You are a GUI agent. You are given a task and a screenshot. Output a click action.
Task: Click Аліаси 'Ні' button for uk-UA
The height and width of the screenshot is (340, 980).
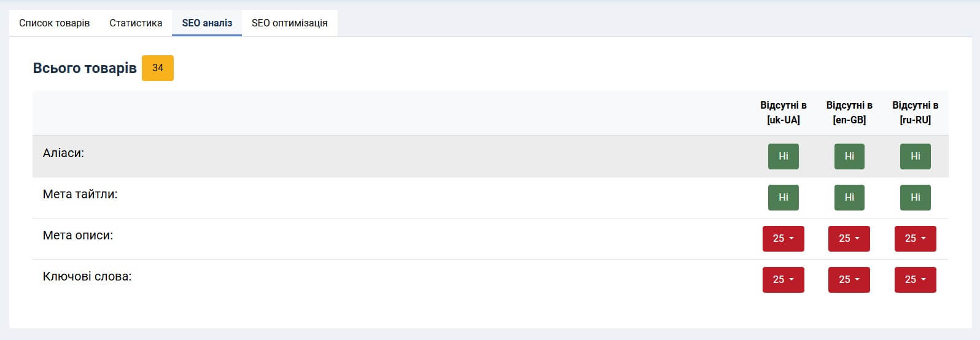[783, 156]
